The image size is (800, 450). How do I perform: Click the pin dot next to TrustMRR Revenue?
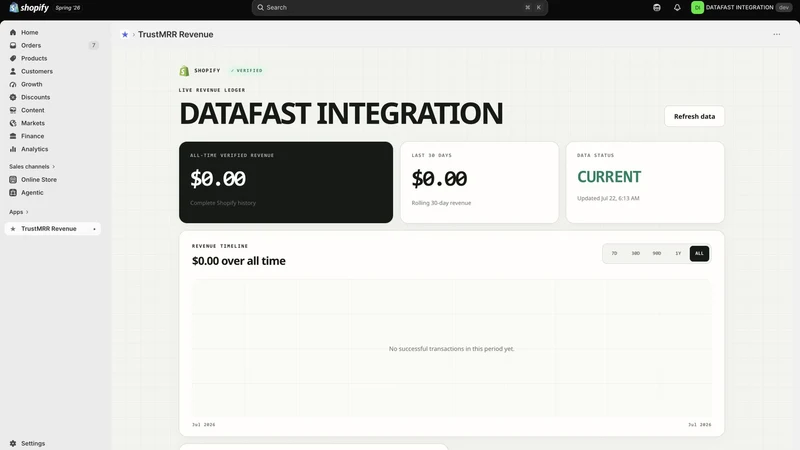point(94,229)
